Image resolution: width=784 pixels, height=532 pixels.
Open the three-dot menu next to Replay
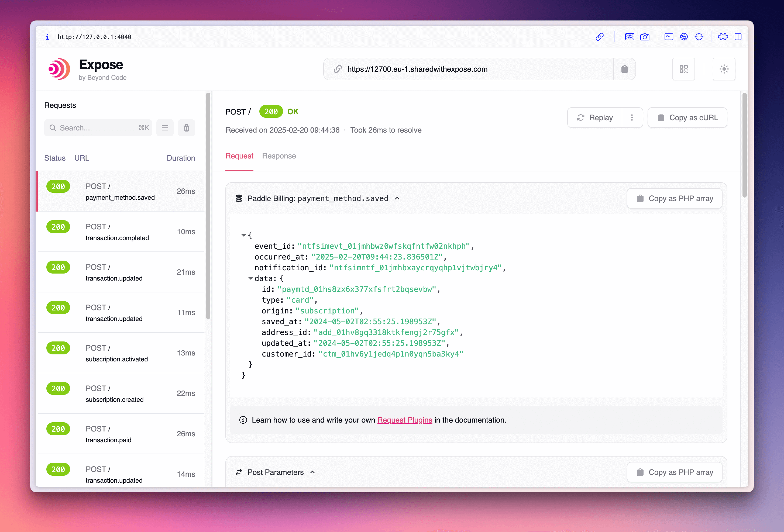coord(632,118)
